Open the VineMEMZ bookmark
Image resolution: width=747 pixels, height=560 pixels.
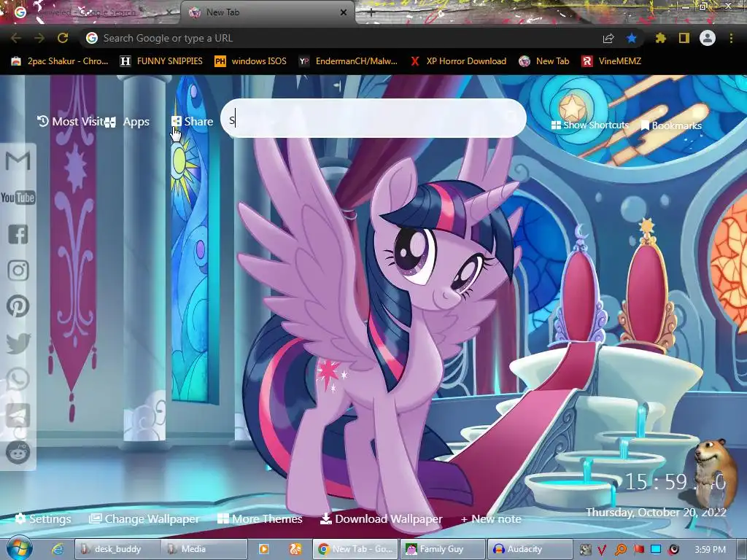pyautogui.click(x=611, y=61)
